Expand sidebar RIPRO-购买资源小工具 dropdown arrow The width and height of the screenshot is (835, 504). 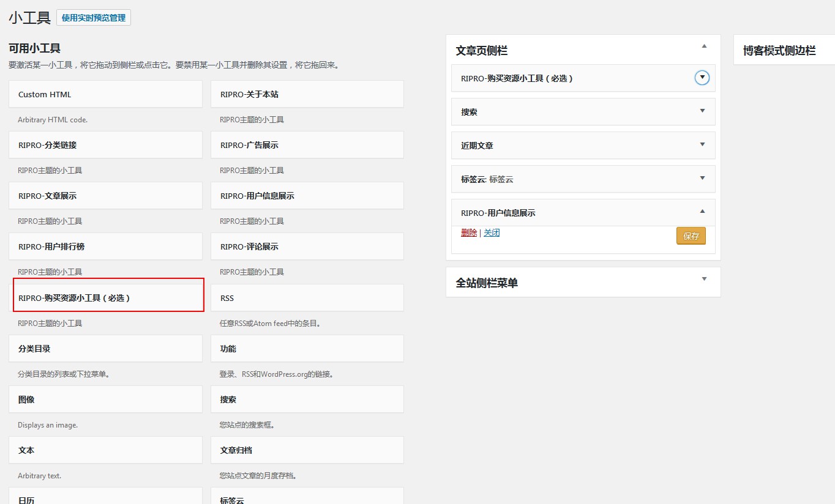click(702, 78)
